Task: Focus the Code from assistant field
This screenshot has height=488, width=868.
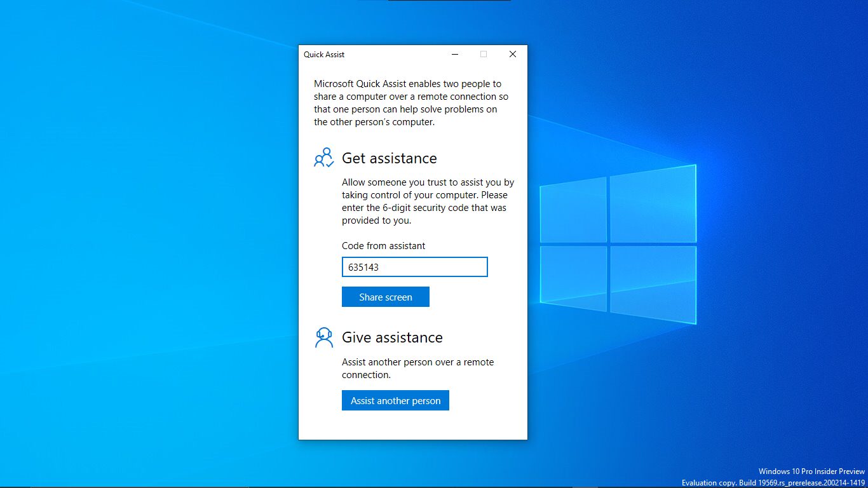Action: click(414, 267)
